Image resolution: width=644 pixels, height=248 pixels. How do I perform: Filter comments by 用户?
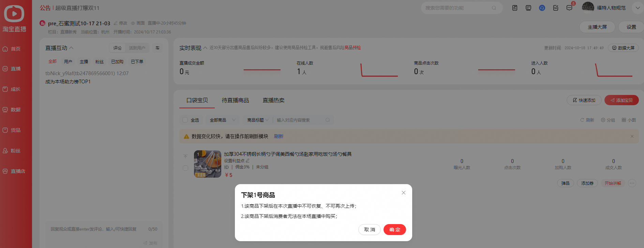[x=68, y=61]
